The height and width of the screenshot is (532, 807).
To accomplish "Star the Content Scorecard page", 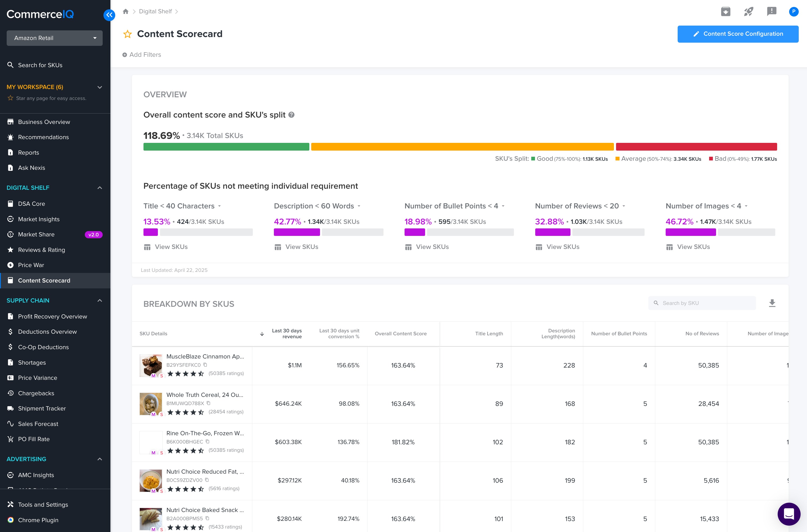I will coord(128,34).
